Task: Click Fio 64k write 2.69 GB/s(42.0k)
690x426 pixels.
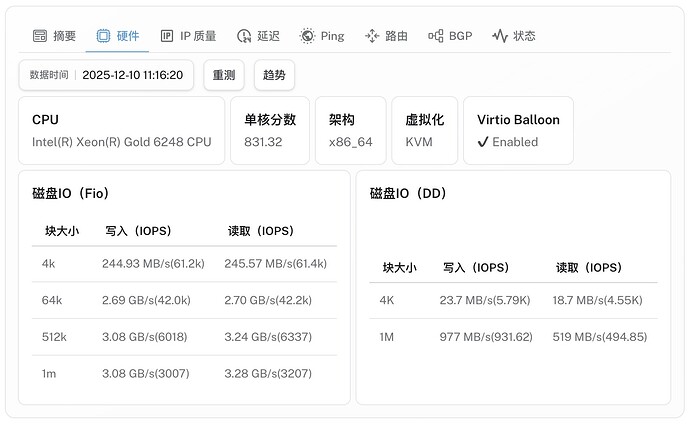Action: click(x=146, y=300)
